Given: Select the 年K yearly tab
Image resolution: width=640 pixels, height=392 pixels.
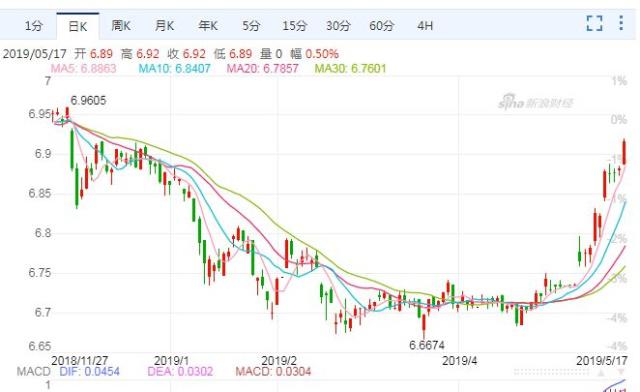Looking at the screenshot, I should tap(208, 26).
